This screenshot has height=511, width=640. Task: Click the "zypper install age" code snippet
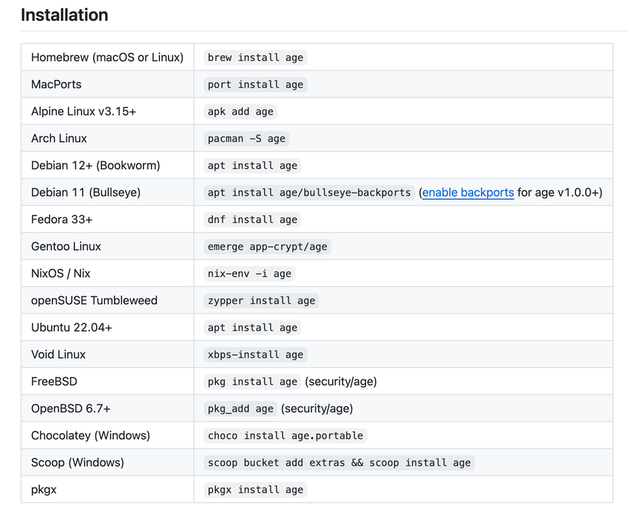(x=261, y=300)
